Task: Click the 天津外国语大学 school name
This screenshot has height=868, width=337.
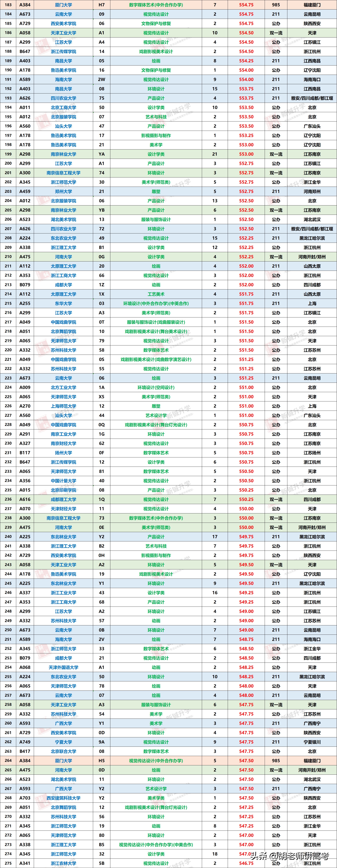Action: pyautogui.click(x=63, y=667)
